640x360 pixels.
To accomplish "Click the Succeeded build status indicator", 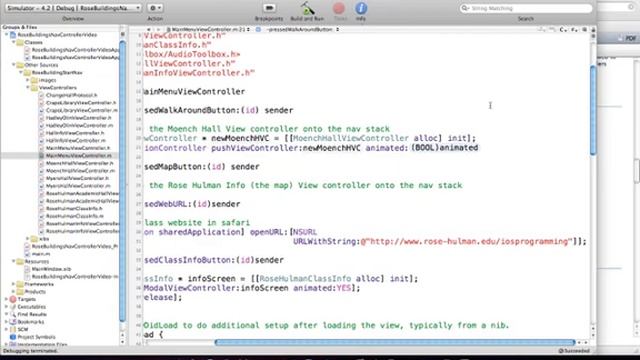I will [x=574, y=351].
